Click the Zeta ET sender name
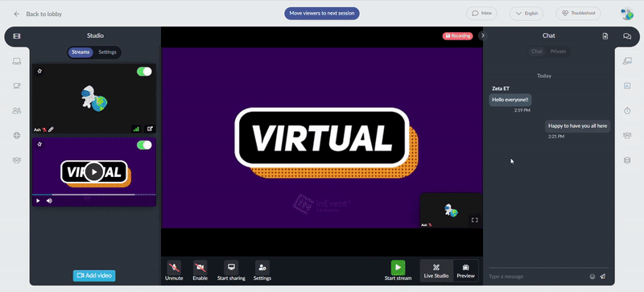Image resolution: width=644 pixels, height=292 pixels. [x=501, y=88]
